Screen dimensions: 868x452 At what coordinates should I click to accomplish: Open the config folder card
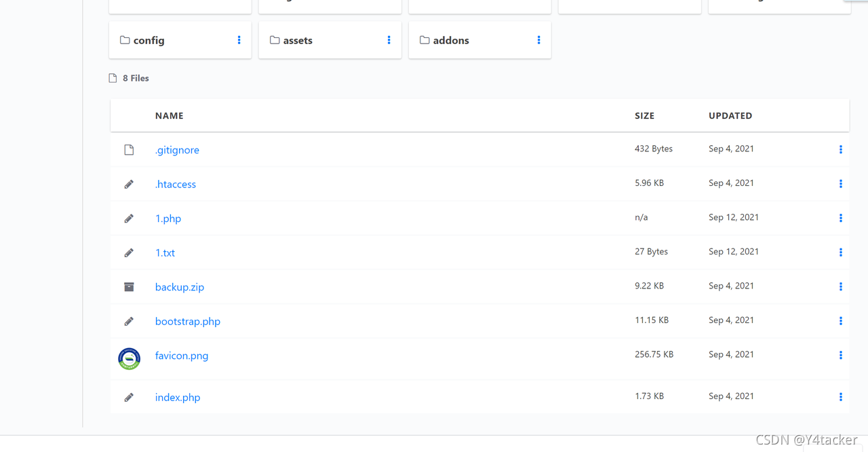[180, 40]
